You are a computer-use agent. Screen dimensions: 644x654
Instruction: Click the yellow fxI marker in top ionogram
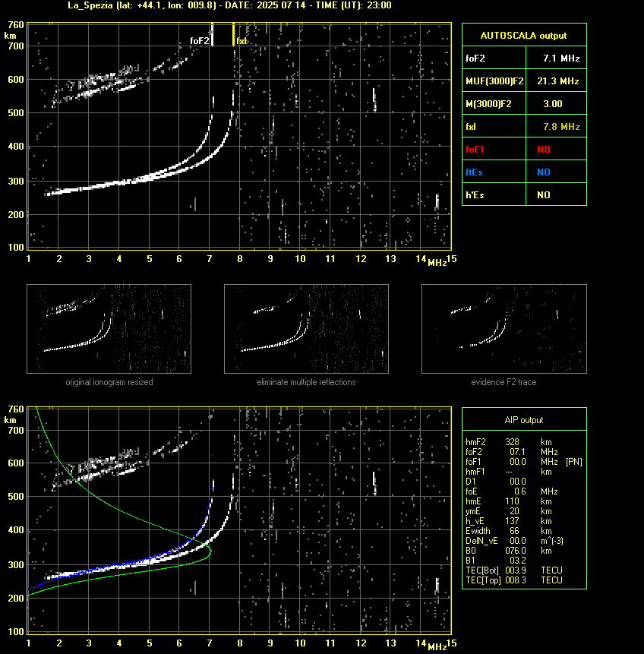(x=234, y=34)
